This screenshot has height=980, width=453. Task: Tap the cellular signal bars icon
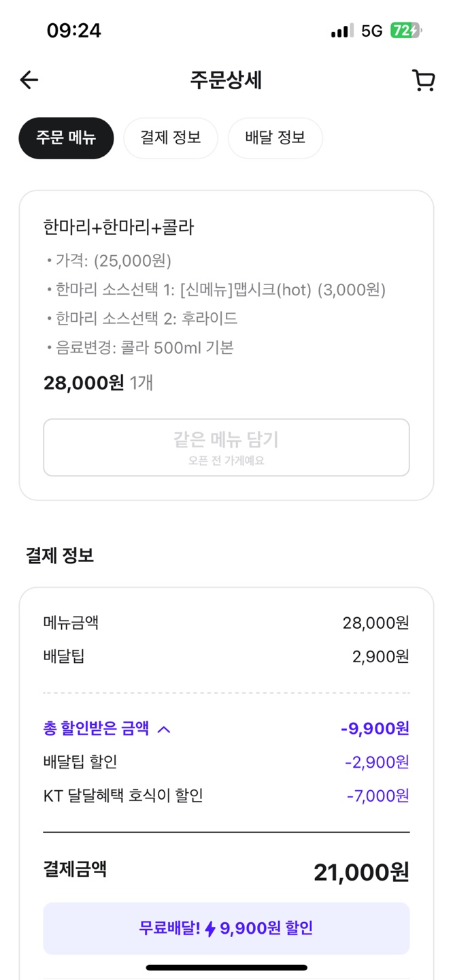pyautogui.click(x=342, y=31)
